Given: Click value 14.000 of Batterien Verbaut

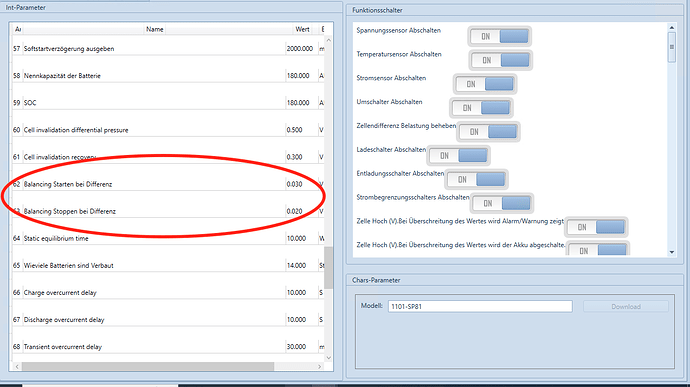Looking at the screenshot, I should coord(296,265).
